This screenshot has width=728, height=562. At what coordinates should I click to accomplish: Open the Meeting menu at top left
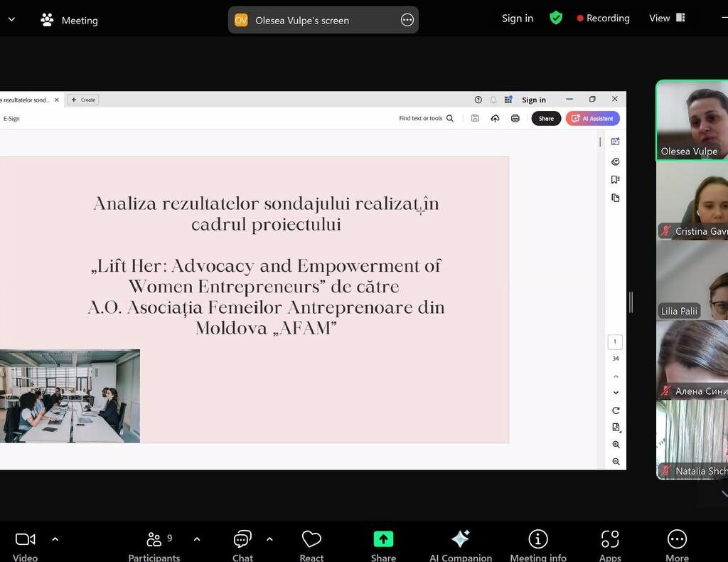pos(70,20)
